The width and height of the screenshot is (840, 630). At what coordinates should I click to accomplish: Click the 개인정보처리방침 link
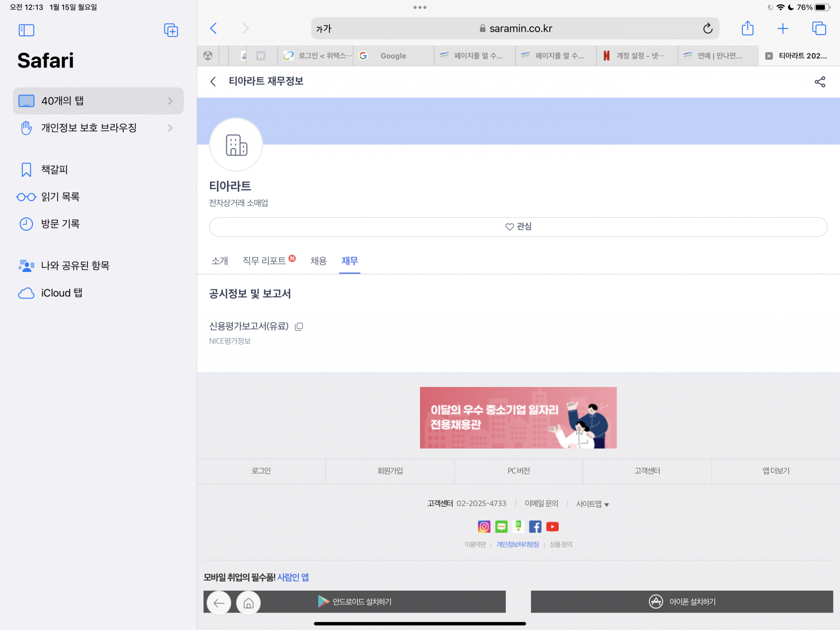pyautogui.click(x=518, y=544)
